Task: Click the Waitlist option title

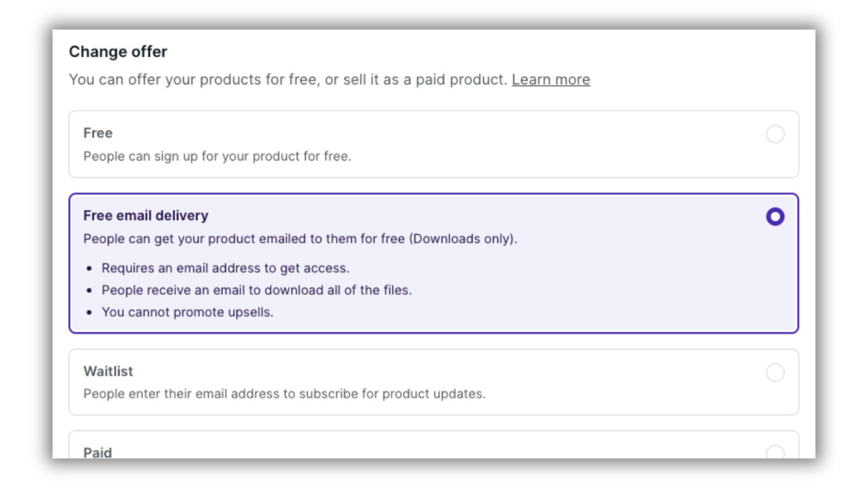Action: [108, 371]
